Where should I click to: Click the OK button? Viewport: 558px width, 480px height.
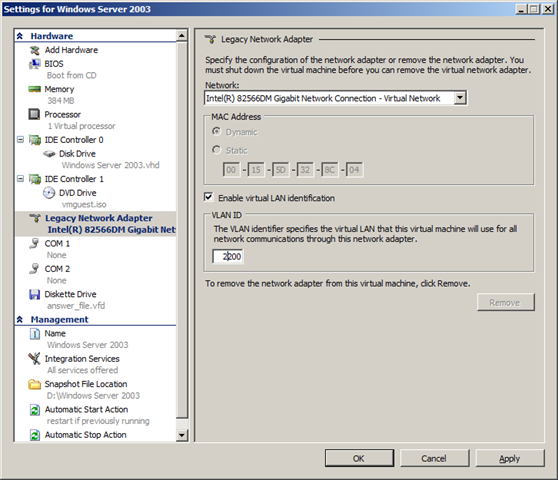[359, 458]
